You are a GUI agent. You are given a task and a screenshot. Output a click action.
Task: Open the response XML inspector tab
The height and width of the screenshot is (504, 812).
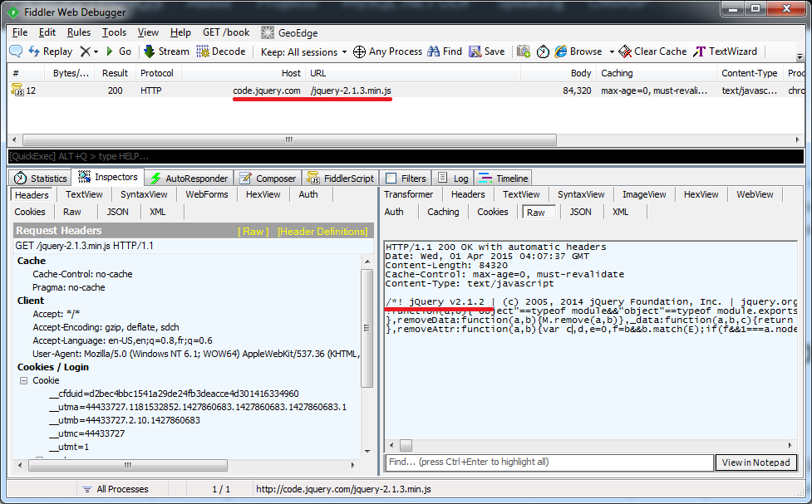(x=620, y=212)
